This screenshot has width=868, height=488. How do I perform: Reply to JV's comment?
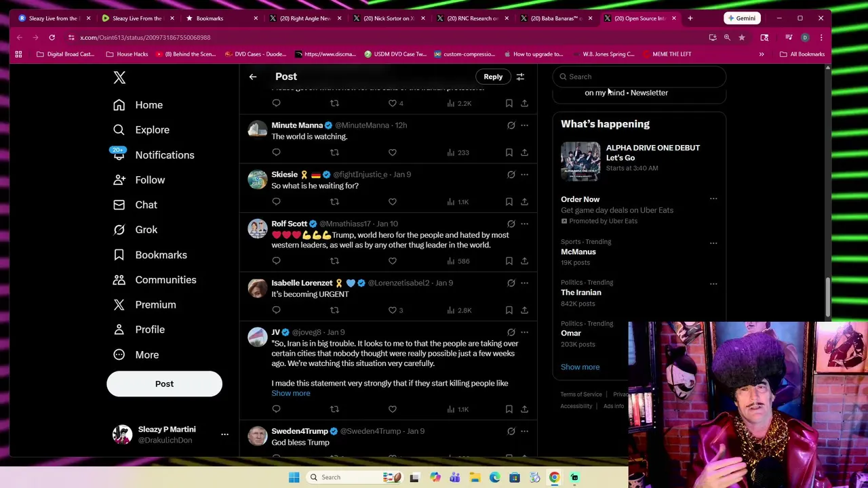[x=276, y=409]
